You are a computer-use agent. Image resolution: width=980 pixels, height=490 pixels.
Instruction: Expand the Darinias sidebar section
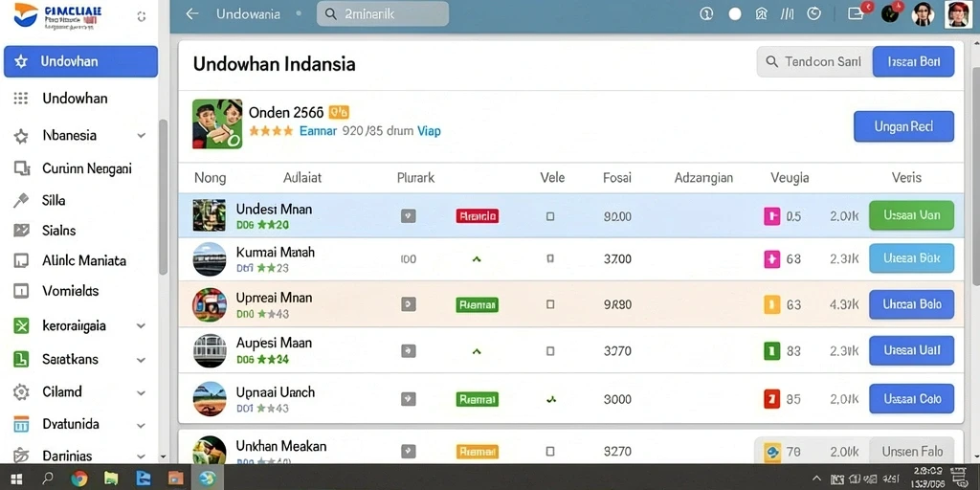[142, 457]
